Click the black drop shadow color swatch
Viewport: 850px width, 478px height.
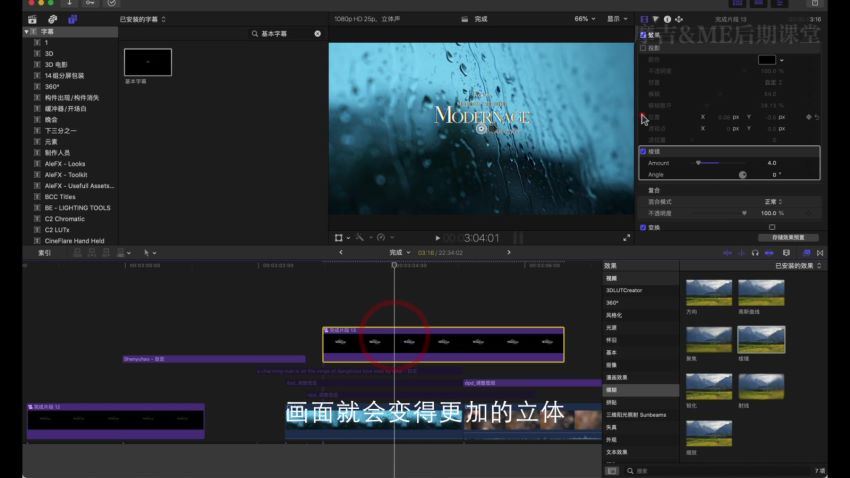767,60
